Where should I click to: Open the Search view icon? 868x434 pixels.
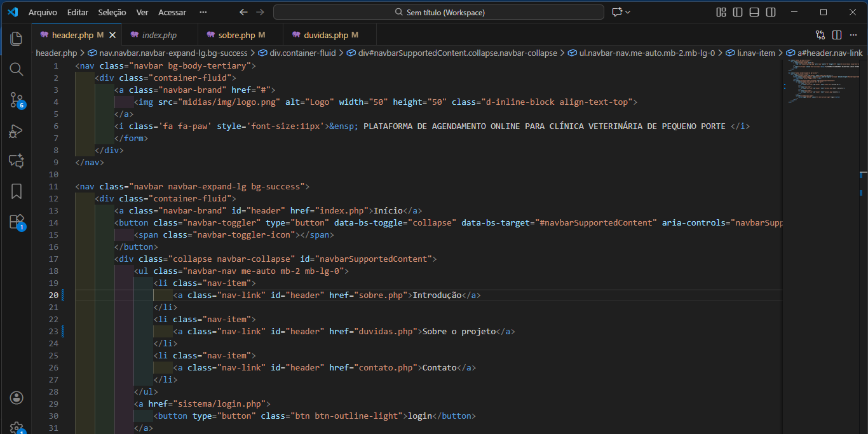tap(17, 69)
